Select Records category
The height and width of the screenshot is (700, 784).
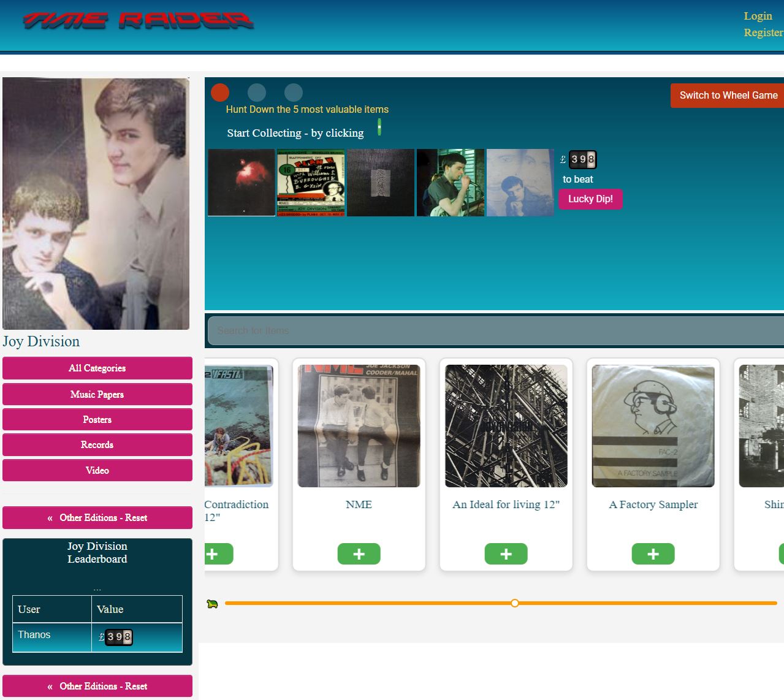97,445
